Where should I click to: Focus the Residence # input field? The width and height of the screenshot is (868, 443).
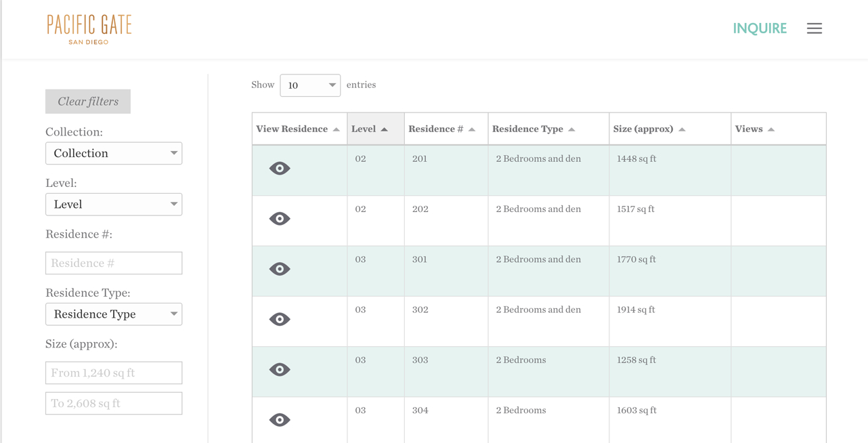[x=114, y=263]
